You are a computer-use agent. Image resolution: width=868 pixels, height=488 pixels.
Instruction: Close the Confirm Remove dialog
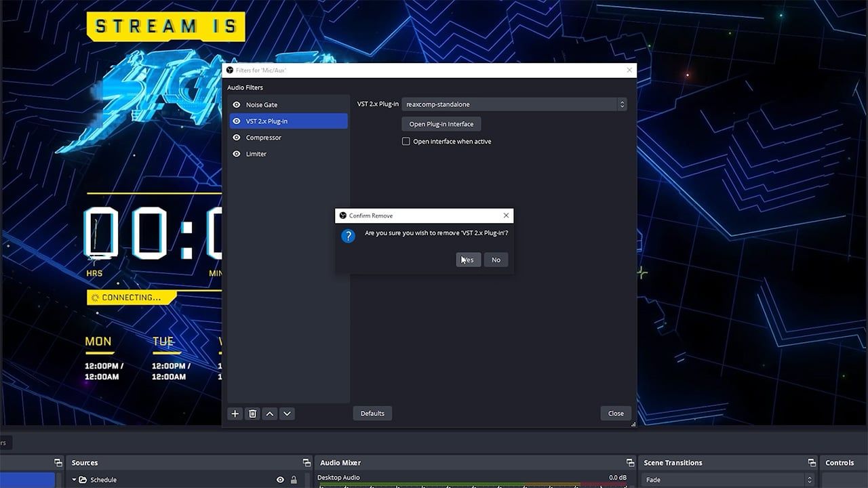(506, 216)
